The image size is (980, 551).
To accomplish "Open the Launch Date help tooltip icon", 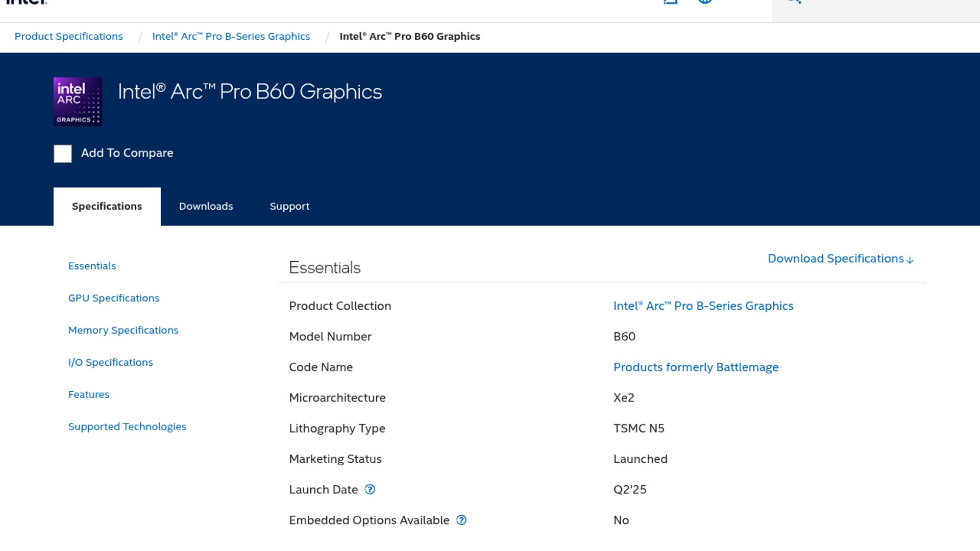I will 370,490.
